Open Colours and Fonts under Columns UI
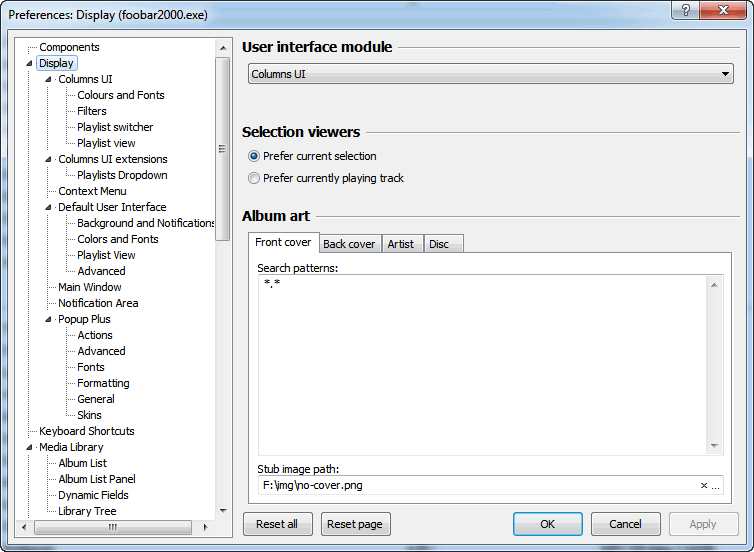Image resolution: width=754 pixels, height=552 pixels. (121, 95)
